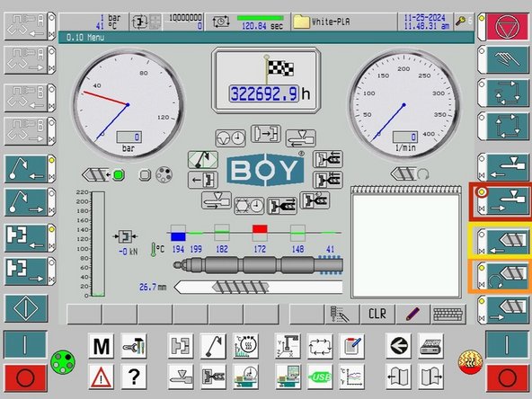Open mold, arrow right button
This screenshot has width=532, height=399.
(30, 271)
